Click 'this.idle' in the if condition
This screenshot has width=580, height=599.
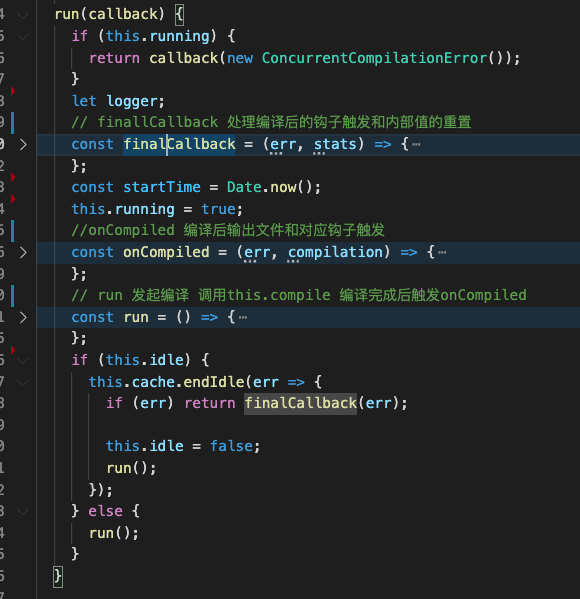[145, 360]
